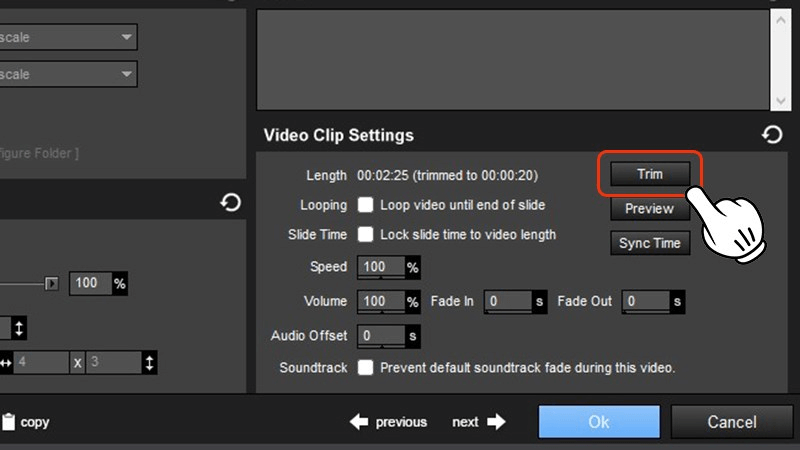Click the Preview button
Image resolution: width=800 pixels, height=450 pixels.
pos(649,209)
